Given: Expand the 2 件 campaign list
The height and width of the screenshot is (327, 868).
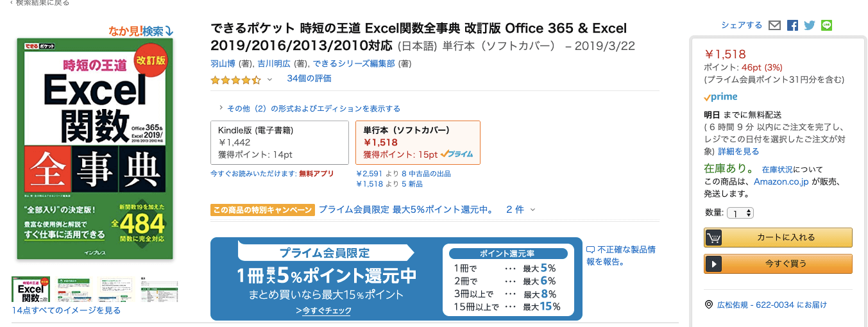Looking at the screenshot, I should tap(520, 209).
